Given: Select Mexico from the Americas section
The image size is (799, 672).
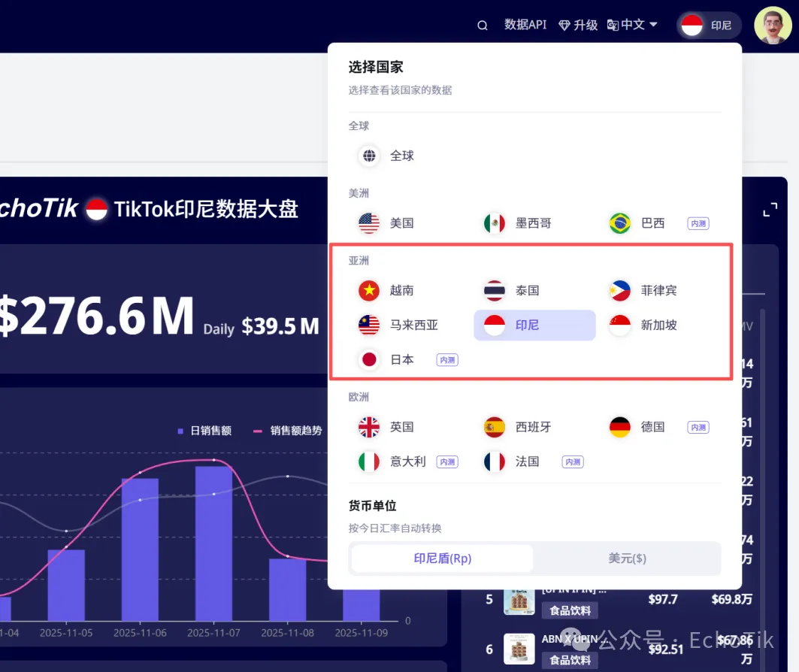Looking at the screenshot, I should pos(495,223).
